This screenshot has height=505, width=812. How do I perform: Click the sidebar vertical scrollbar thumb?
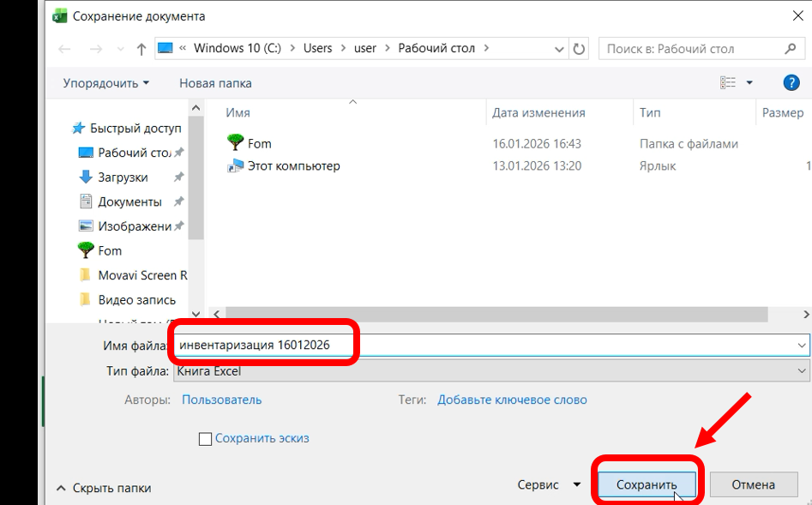[x=195, y=177]
